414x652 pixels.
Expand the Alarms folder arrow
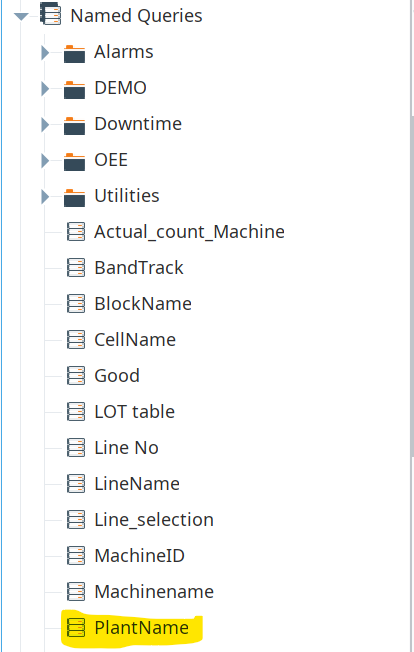[x=45, y=53]
